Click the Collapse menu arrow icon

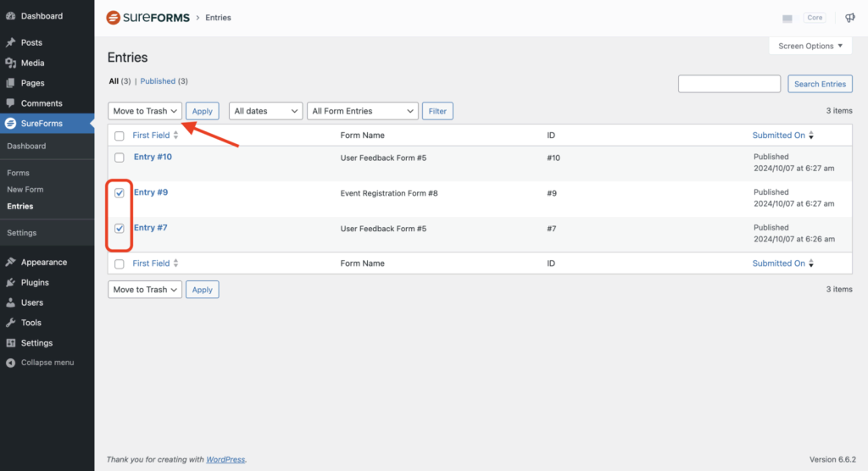click(10, 363)
